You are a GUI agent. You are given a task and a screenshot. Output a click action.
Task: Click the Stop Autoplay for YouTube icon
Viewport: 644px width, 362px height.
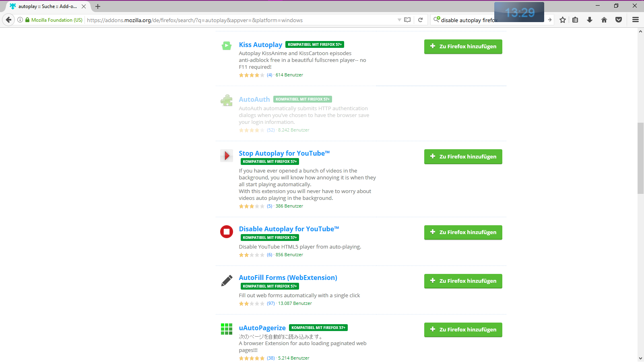tap(227, 155)
